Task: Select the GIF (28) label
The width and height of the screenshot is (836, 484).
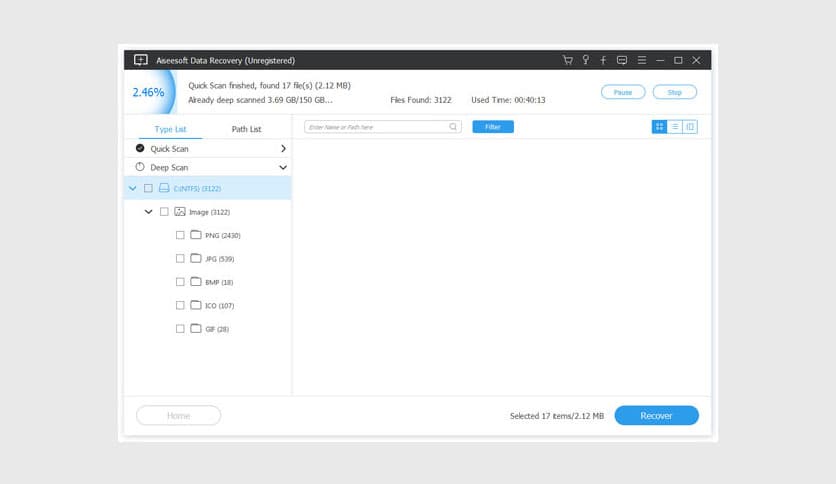Action: pos(217,329)
